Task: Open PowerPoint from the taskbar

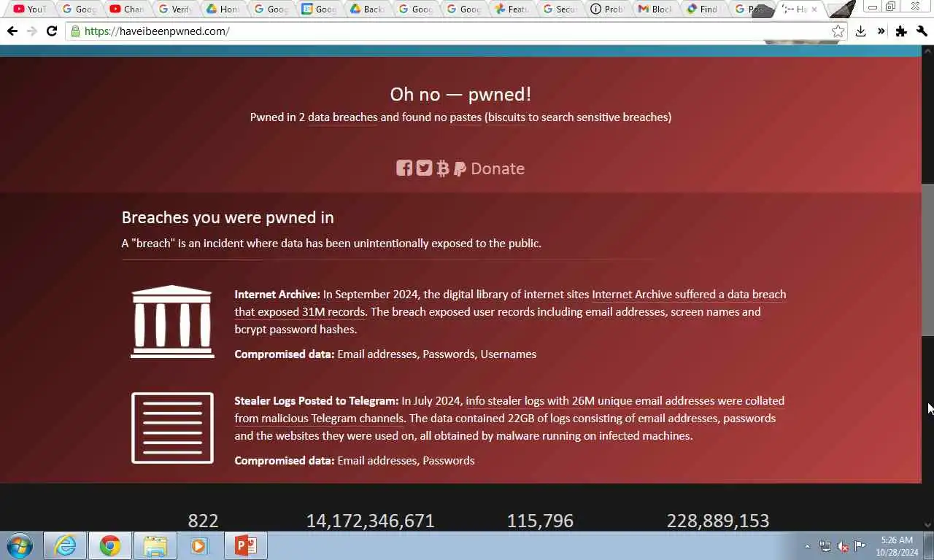Action: [246, 545]
